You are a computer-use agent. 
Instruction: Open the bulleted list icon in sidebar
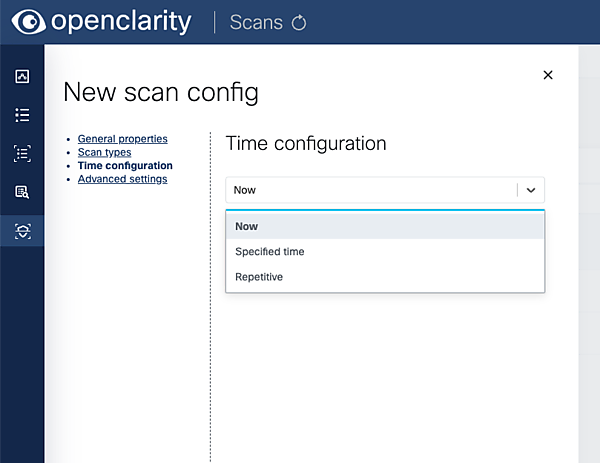(x=22, y=115)
